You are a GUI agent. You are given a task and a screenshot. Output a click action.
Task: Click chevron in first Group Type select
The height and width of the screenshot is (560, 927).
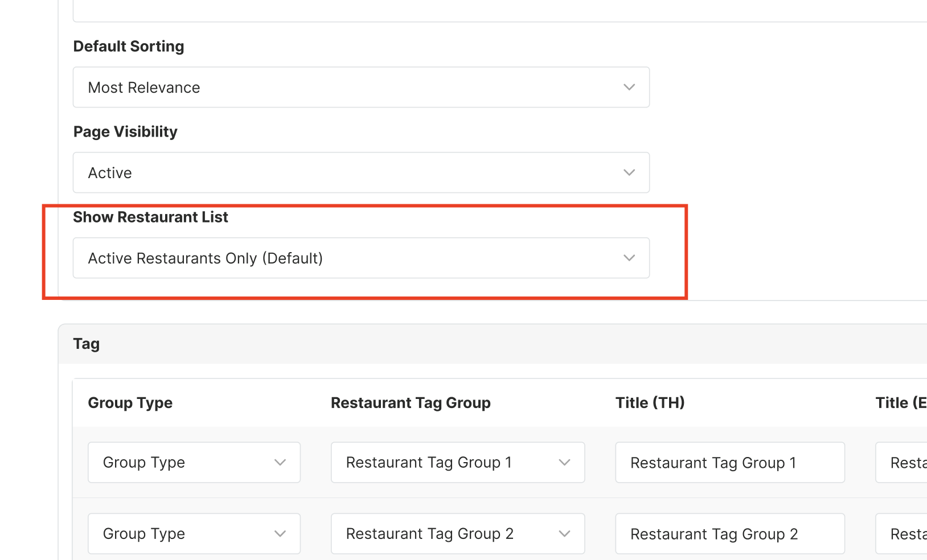280,462
